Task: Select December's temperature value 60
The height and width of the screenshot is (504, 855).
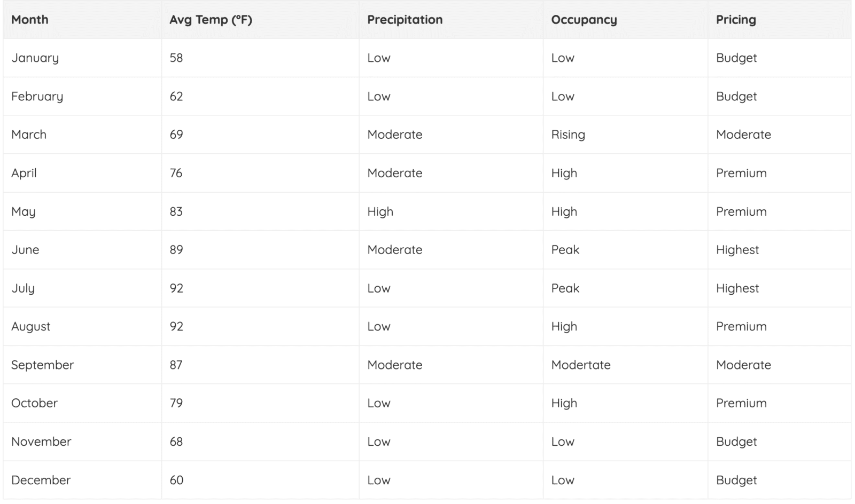Action: [176, 480]
